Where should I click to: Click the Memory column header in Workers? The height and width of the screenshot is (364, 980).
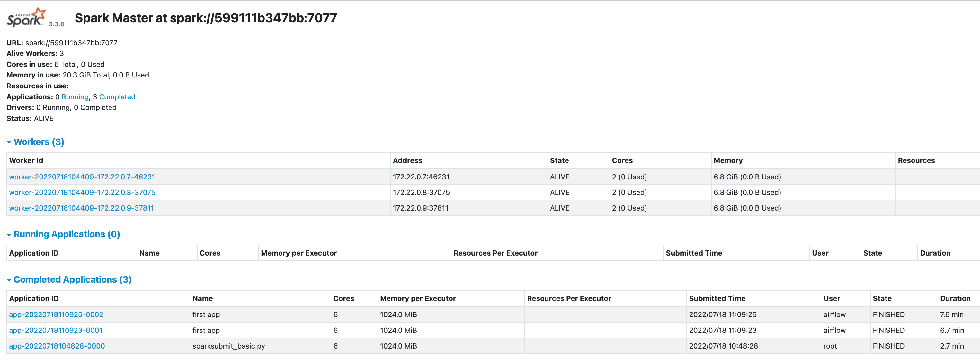pyautogui.click(x=728, y=161)
